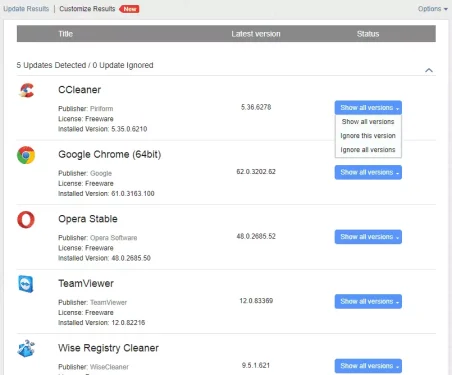The width and height of the screenshot is (452, 375).
Task: Click the Wise Registry Cleaner title
Action: coord(109,348)
